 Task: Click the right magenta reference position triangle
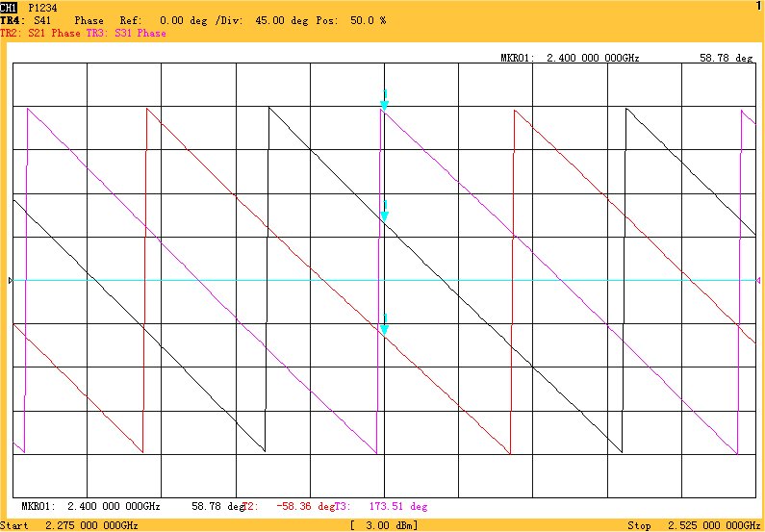pos(758,280)
